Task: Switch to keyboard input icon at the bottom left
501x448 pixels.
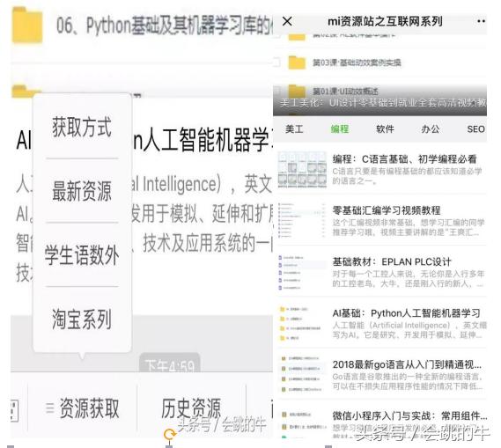Action: coord(14,410)
